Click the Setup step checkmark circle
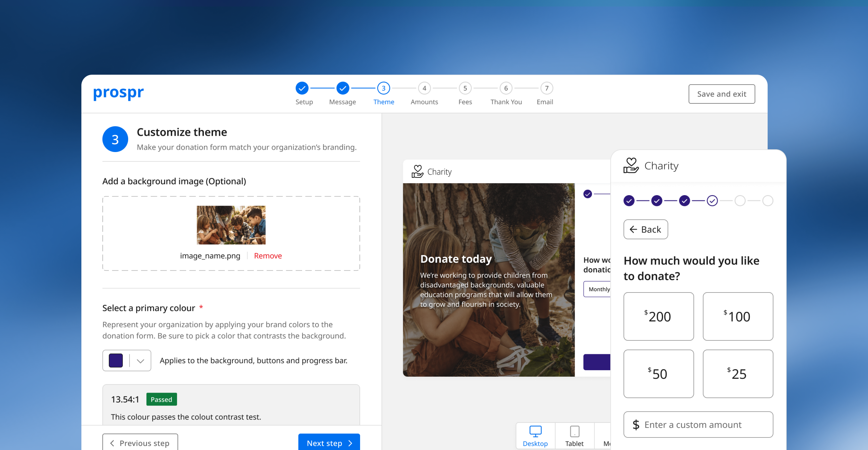 click(x=302, y=88)
